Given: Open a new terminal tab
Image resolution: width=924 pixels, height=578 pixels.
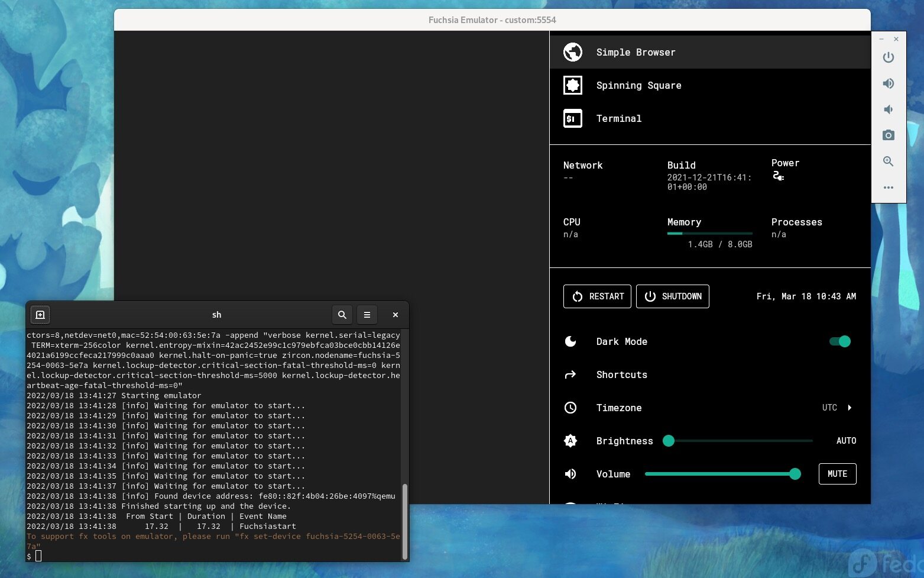Looking at the screenshot, I should click(x=40, y=315).
